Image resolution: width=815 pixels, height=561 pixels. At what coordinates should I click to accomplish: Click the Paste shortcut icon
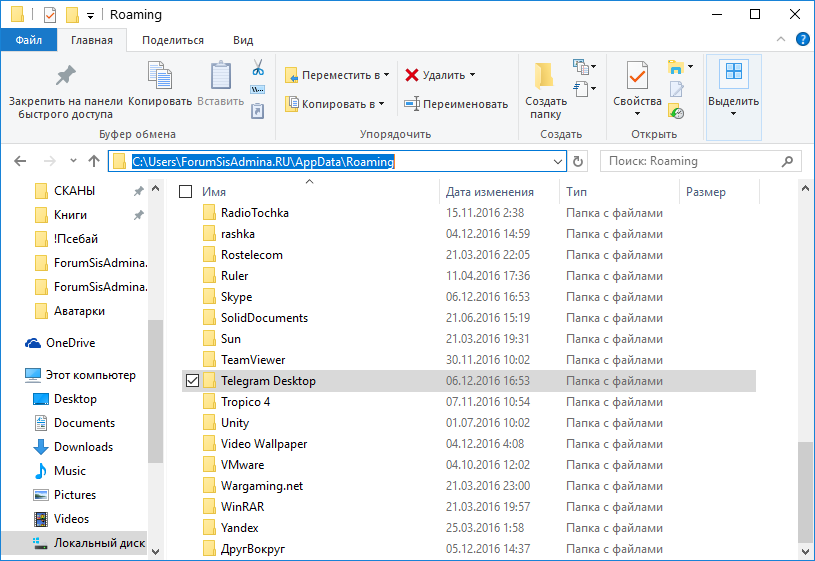pyautogui.click(x=258, y=111)
